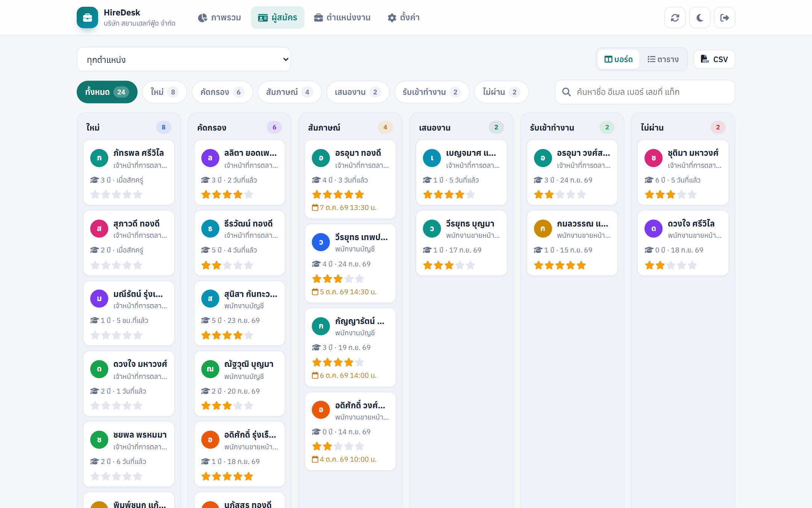
Task: Filter by คัดกรอง 6 chip
Action: point(223,92)
